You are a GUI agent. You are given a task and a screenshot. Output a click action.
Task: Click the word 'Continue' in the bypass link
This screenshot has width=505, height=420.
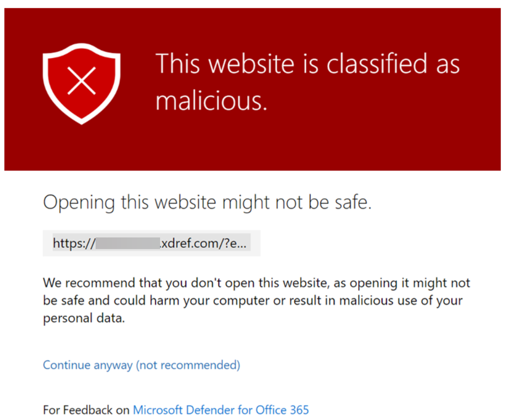pos(67,365)
